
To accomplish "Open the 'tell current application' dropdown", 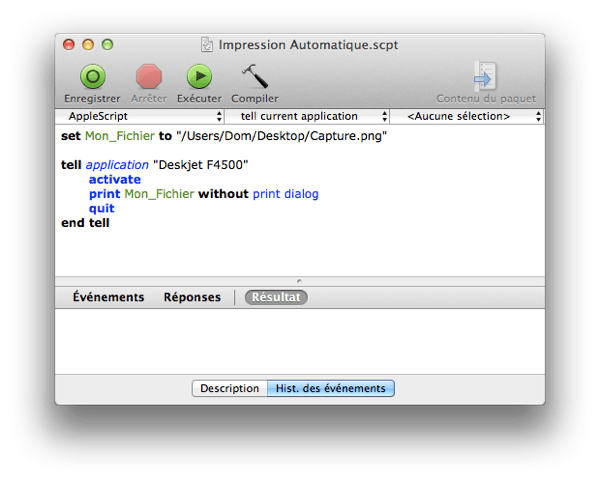I will 299,117.
